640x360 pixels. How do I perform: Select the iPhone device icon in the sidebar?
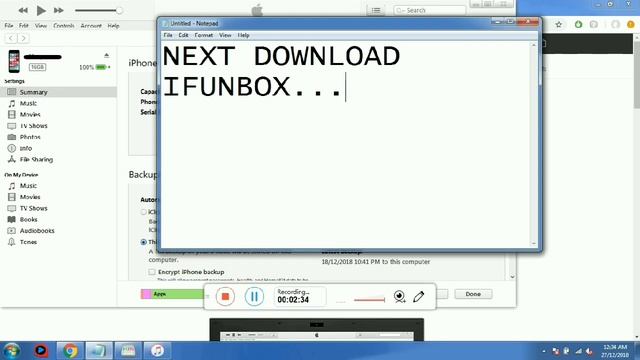[x=14, y=61]
